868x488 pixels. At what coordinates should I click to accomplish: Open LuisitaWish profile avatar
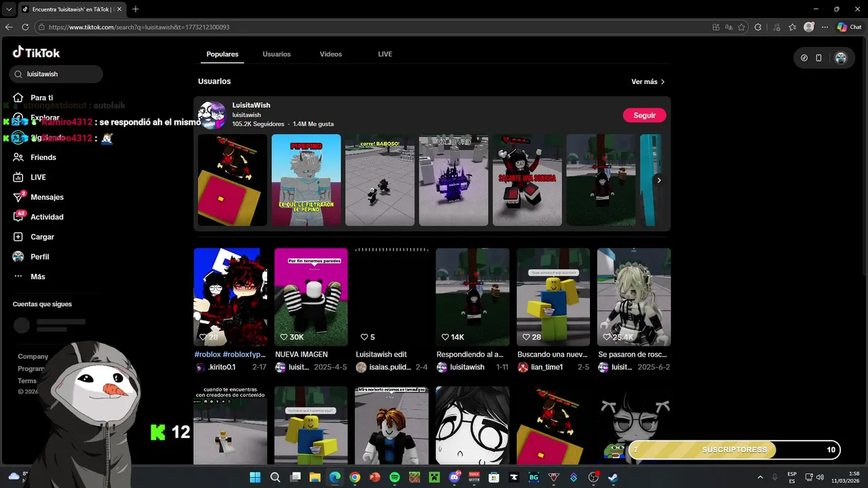click(x=212, y=115)
